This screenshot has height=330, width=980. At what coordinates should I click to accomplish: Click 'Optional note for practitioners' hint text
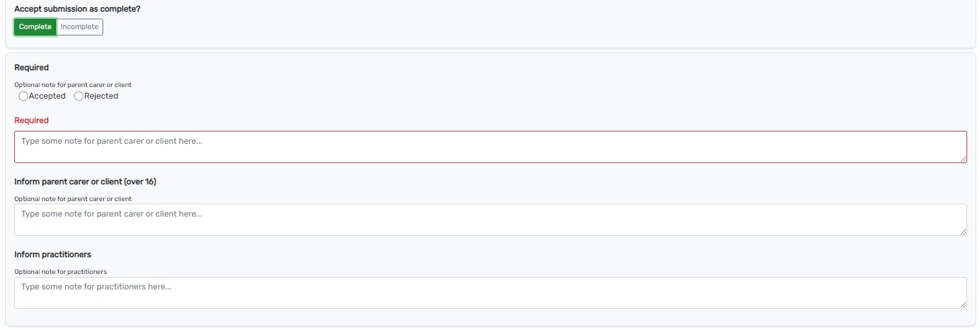click(x=61, y=272)
